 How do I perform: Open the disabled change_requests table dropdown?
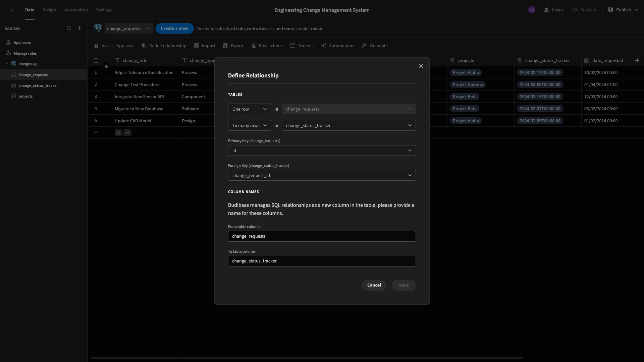pyautogui.click(x=348, y=109)
